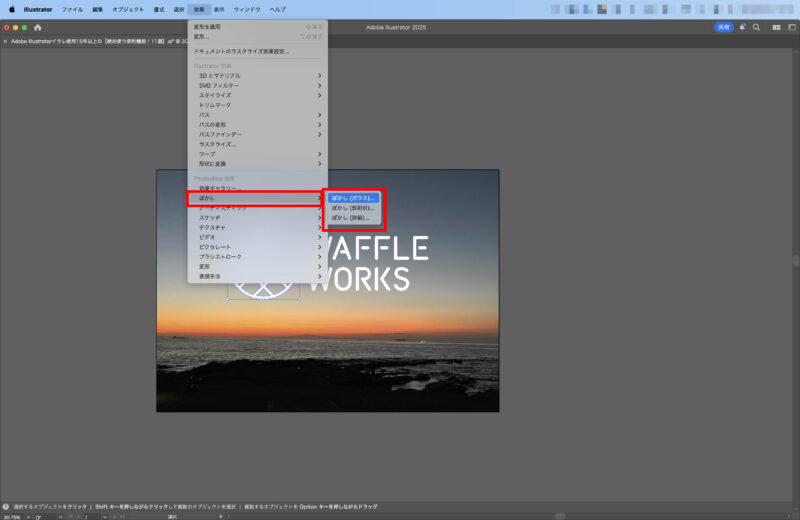Click the WORKS text on the artboard
The image size is (800, 520).
tap(360, 279)
